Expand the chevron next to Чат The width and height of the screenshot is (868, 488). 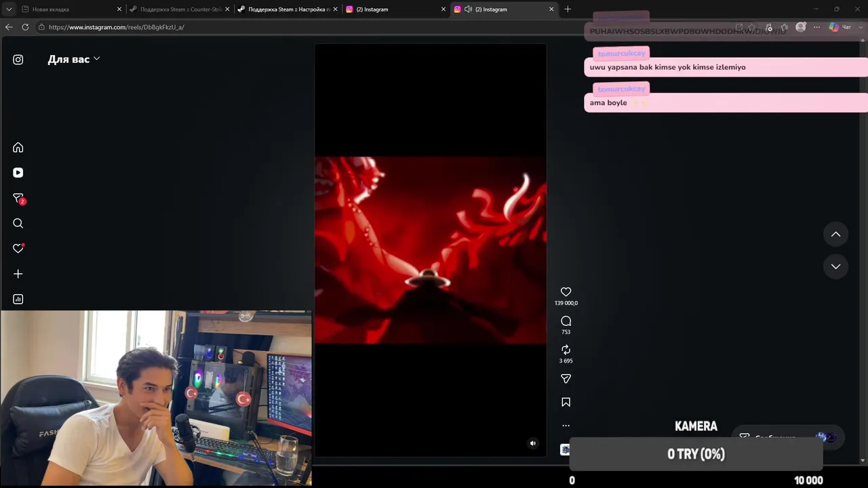(861, 27)
